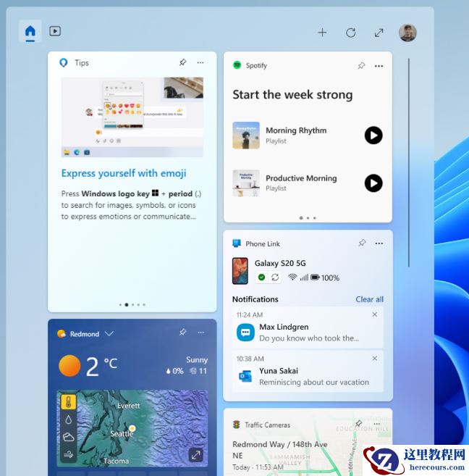Image resolution: width=469 pixels, height=476 pixels.
Task: Open the Morning Rhythm album cover
Action: 246,135
